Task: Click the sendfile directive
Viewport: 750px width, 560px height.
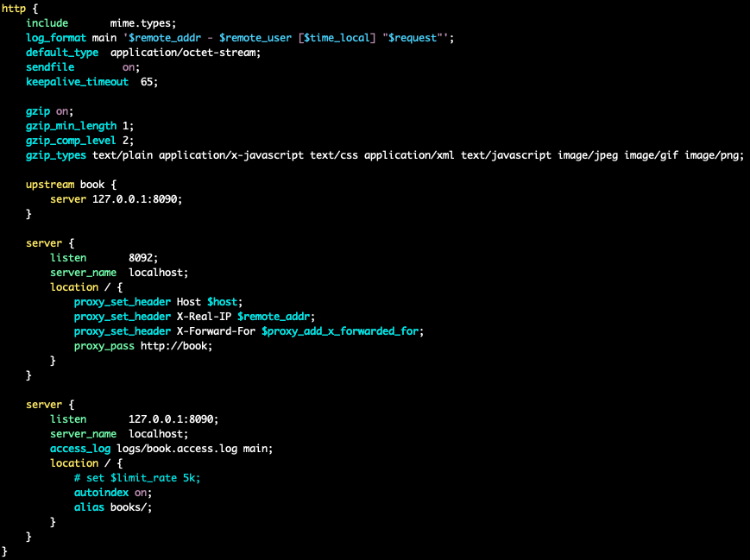Action: pos(50,67)
